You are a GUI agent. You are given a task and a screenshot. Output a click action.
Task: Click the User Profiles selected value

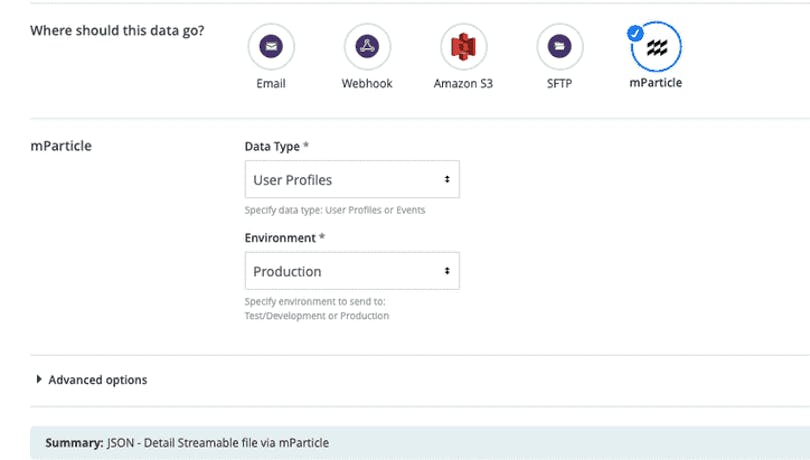[292, 180]
